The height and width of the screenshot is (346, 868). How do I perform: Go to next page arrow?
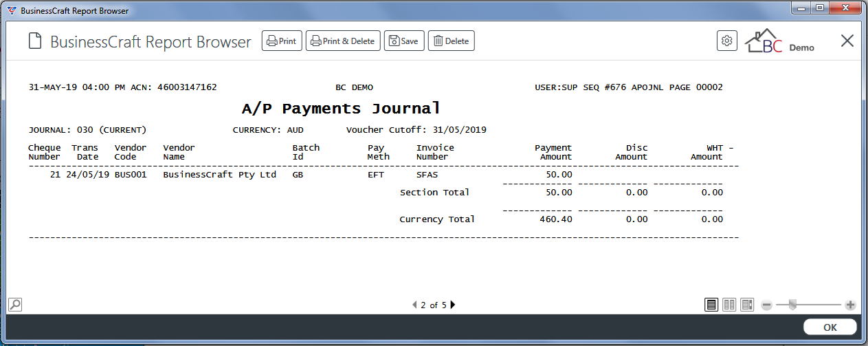(453, 305)
